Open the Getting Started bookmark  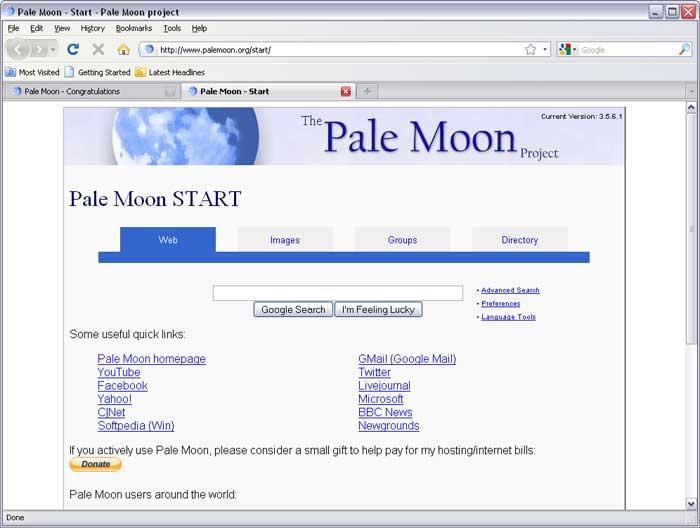[98, 72]
